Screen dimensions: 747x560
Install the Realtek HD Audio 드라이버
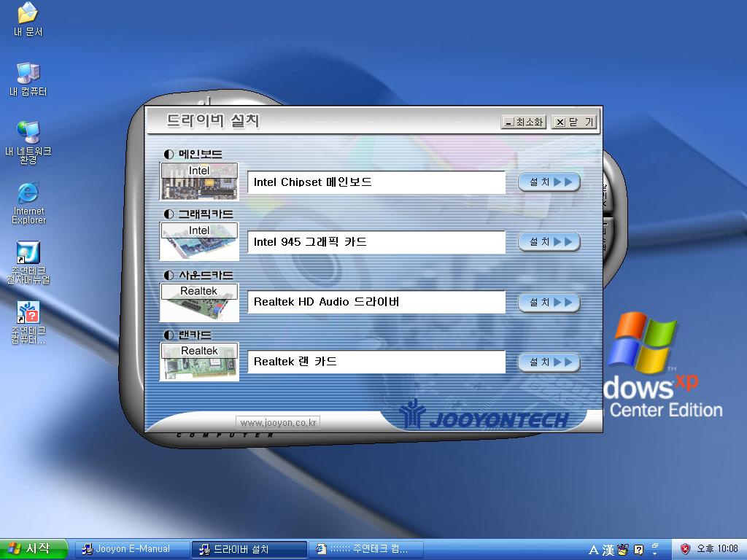pos(549,303)
